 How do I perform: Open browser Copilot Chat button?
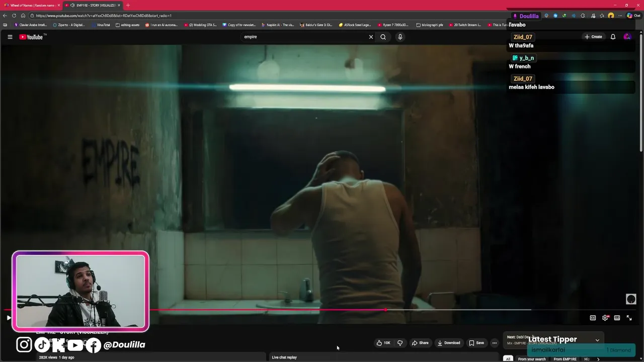pos(633,16)
